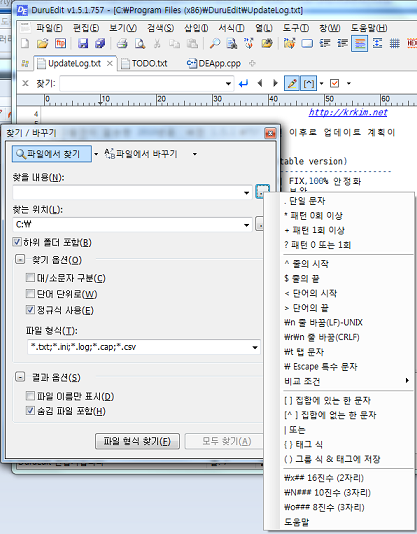This screenshot has height=534, width=417.
Task: Enable 대/소문자 구분 checkbox
Action: click(x=30, y=278)
